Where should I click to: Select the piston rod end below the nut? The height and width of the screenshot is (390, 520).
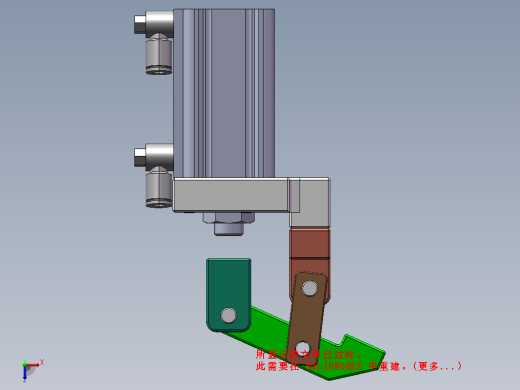click(229, 229)
